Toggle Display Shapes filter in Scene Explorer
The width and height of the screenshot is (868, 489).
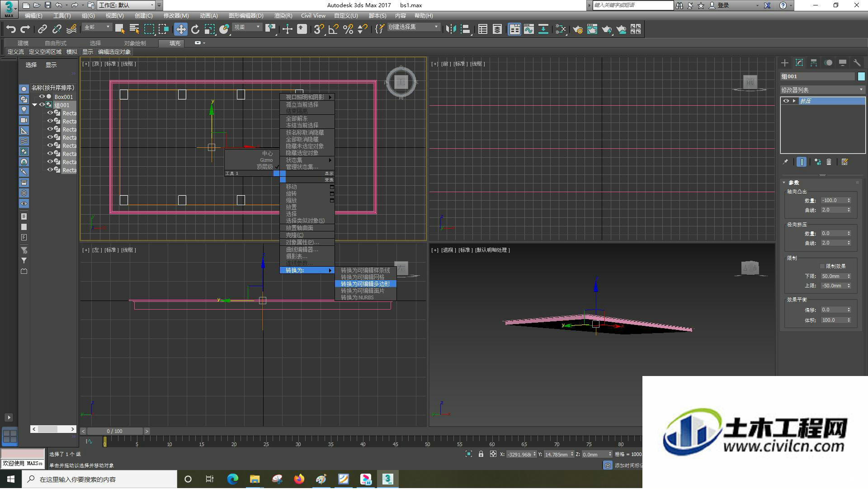pyautogui.click(x=24, y=99)
